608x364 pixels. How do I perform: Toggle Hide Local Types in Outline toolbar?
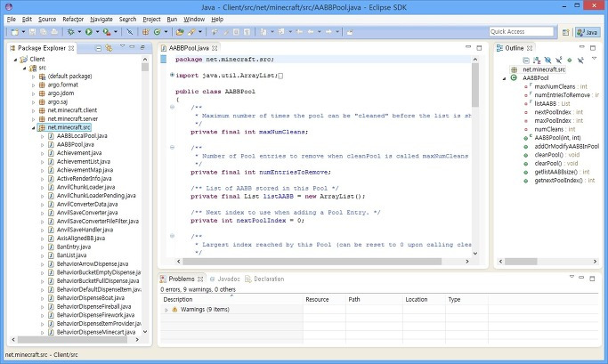click(x=580, y=61)
